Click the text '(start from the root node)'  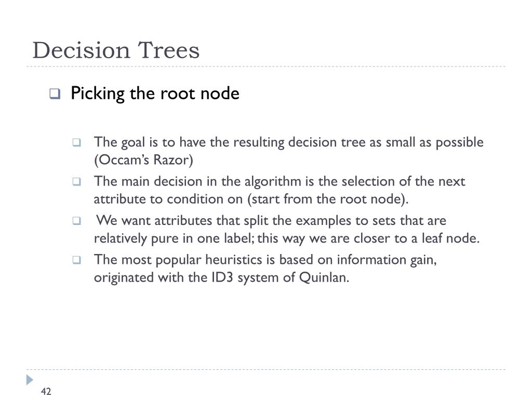[327, 199]
